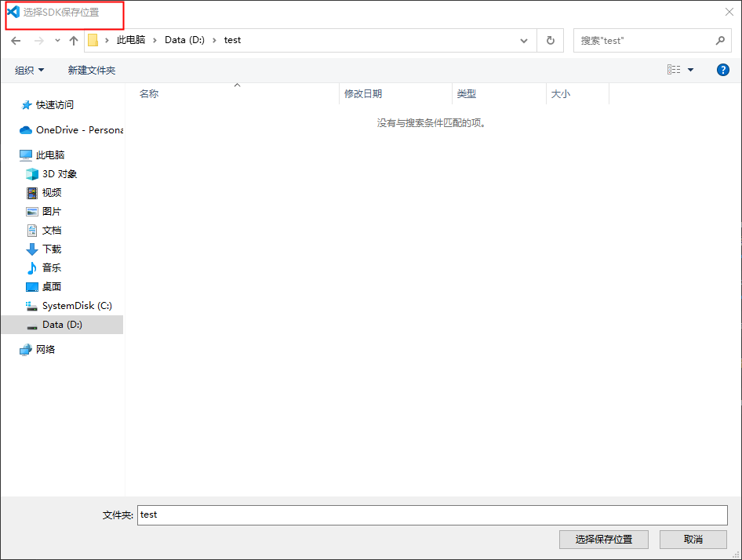The height and width of the screenshot is (560, 742).
Task: Refresh the current folder view
Action: [550, 41]
